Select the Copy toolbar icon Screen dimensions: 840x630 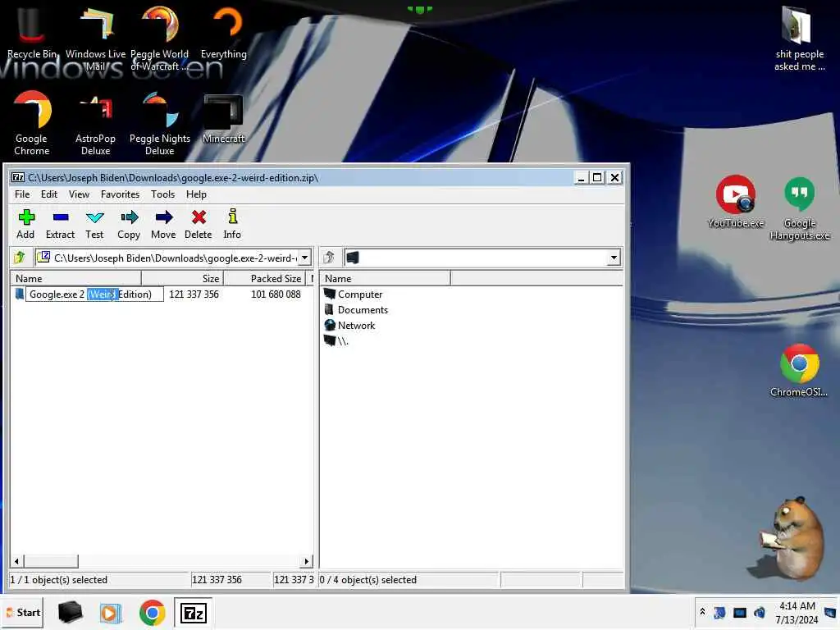129,224
